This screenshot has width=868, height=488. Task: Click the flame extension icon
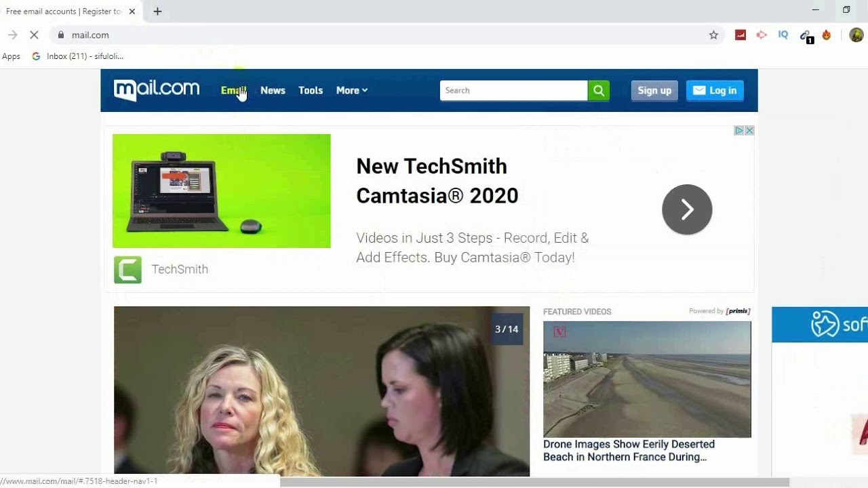(827, 35)
